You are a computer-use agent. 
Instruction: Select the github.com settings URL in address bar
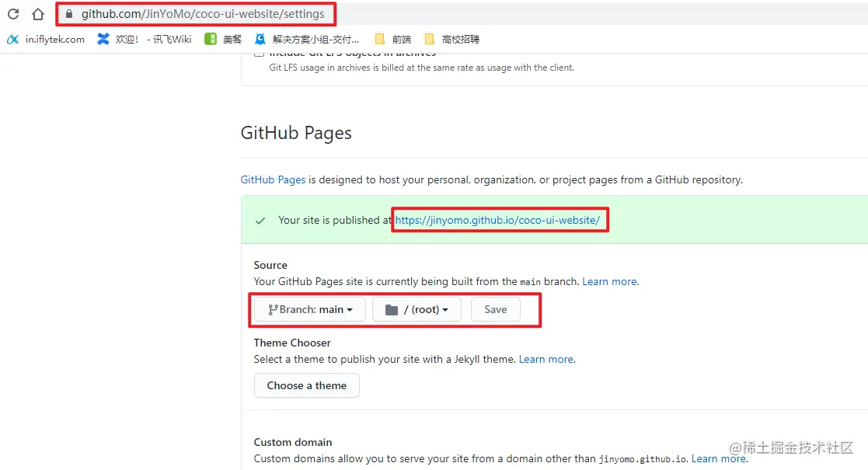[x=203, y=14]
